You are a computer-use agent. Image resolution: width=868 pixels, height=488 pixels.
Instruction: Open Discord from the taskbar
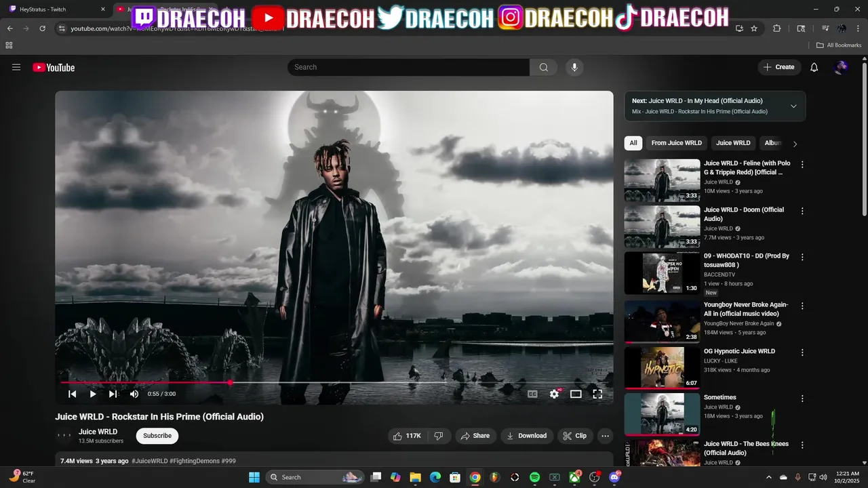click(615, 477)
